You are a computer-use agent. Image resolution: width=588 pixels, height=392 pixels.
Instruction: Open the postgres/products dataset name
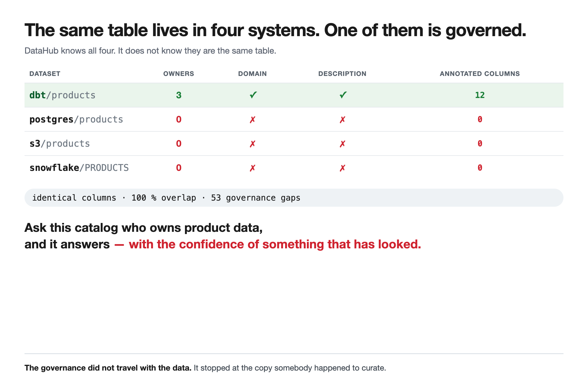(76, 119)
